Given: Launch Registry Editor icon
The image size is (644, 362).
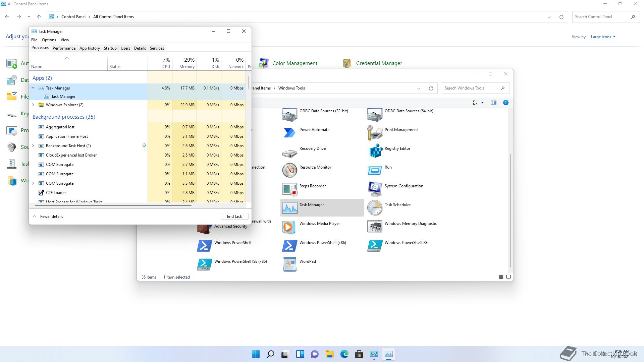Looking at the screenshot, I should pos(375,151).
